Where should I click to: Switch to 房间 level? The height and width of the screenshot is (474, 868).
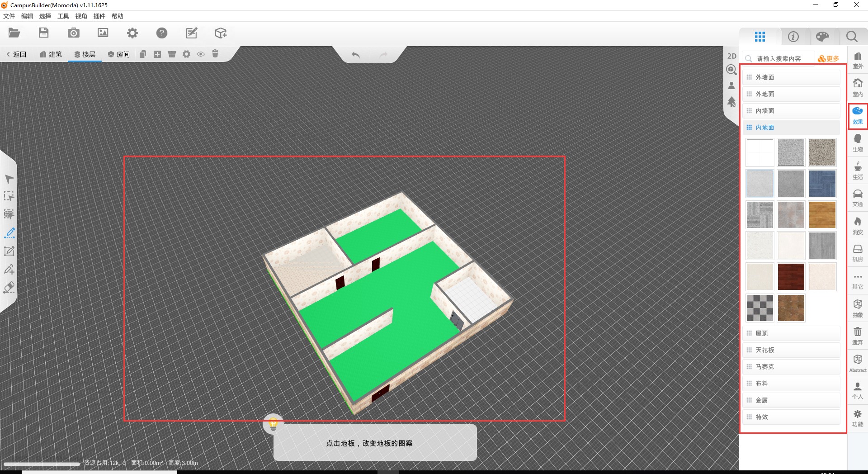119,54
